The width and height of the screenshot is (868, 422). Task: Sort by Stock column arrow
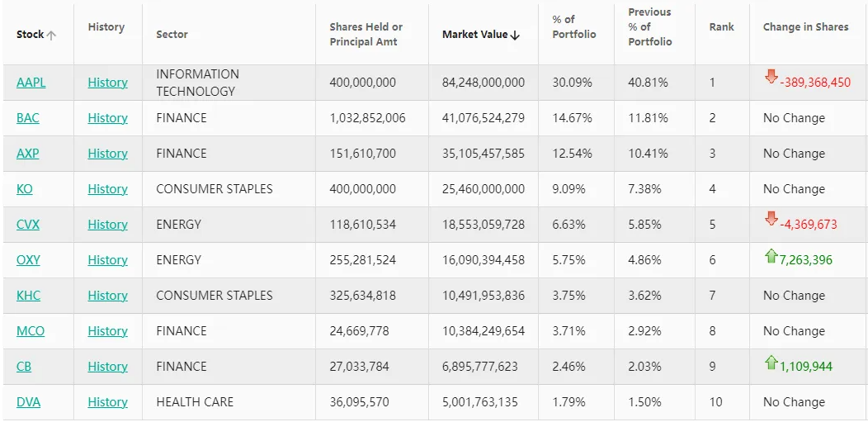click(x=51, y=36)
